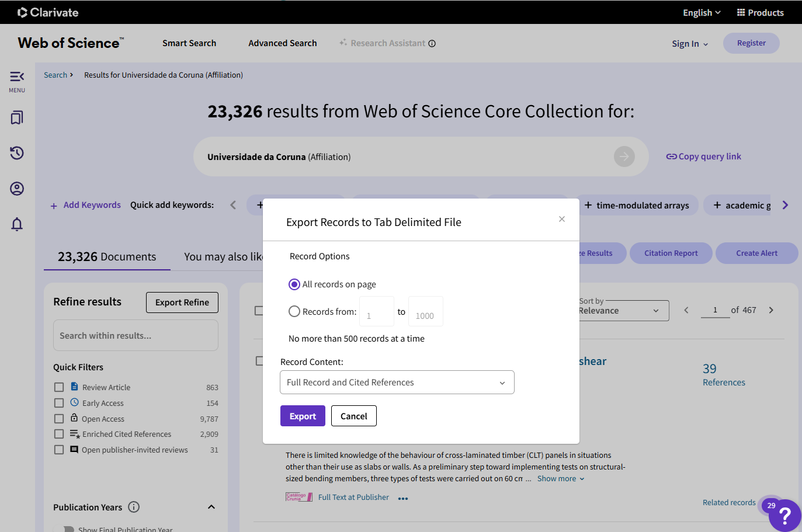802x532 pixels.
Task: Click the Research Assistant info icon
Action: point(432,43)
